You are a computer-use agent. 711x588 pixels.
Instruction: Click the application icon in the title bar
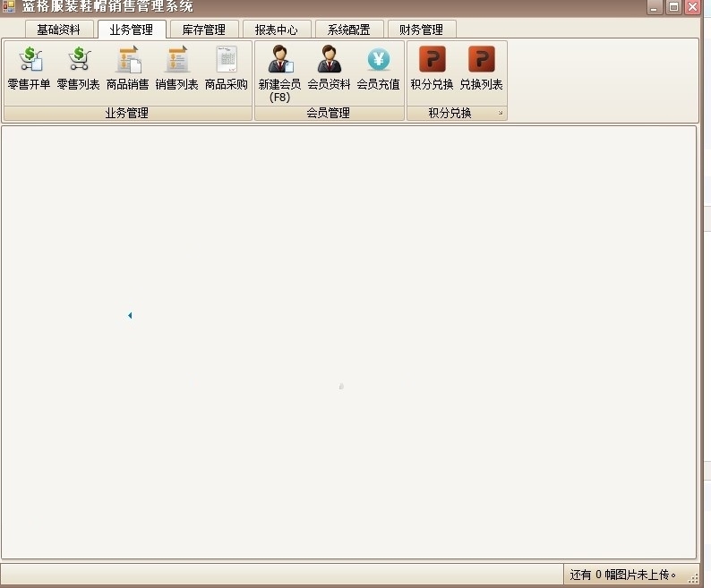[10, 6]
